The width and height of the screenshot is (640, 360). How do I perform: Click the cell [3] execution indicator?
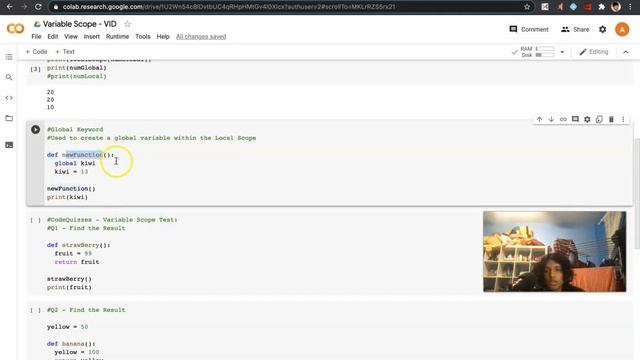(x=36, y=69)
